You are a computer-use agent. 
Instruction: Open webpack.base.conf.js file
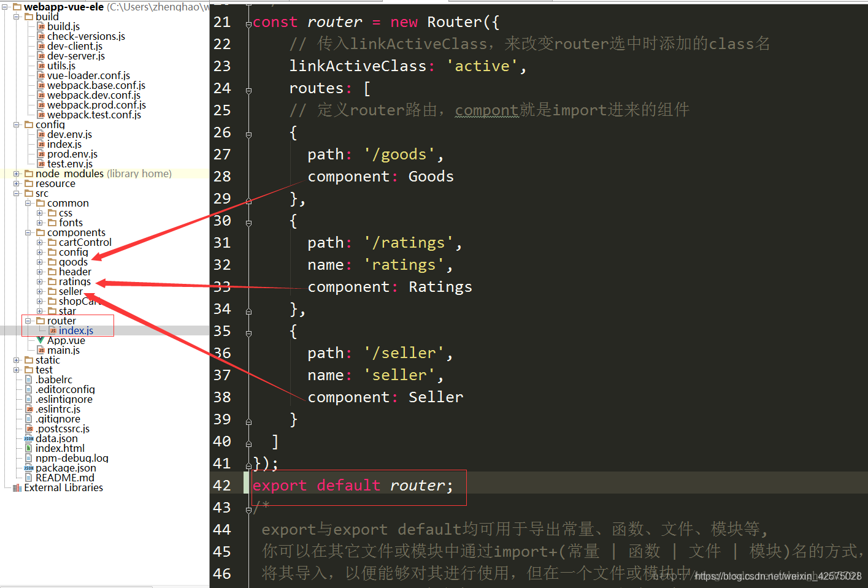96,85
